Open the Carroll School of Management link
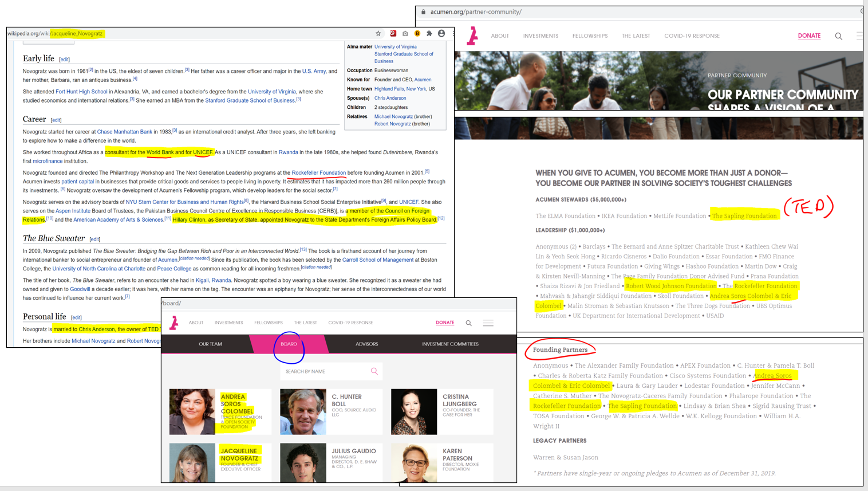 click(x=378, y=260)
